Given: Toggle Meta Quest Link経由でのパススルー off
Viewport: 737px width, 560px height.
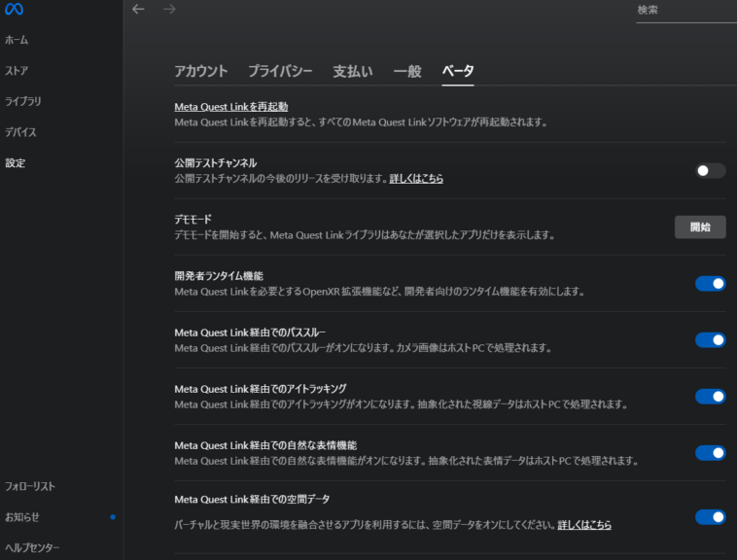Looking at the screenshot, I should click(x=710, y=340).
